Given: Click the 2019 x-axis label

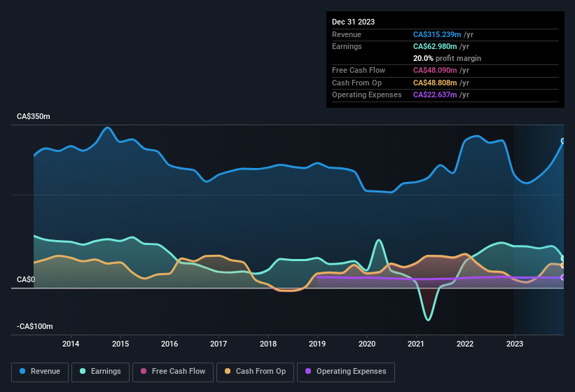Looking at the screenshot, I should [317, 344].
